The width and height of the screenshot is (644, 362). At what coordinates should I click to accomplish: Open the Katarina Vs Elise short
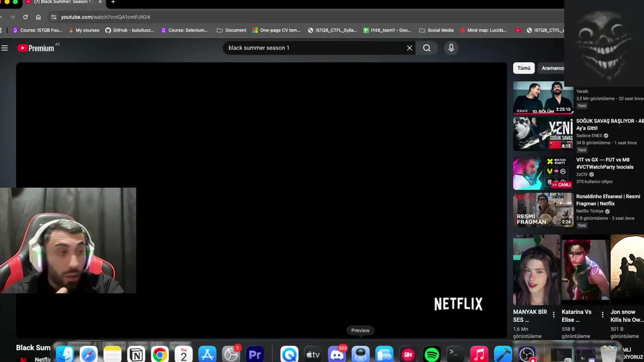[585, 270]
